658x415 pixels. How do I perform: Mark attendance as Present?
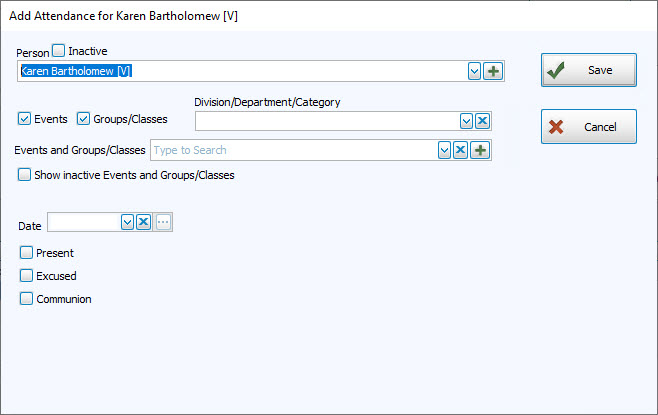tap(27, 253)
